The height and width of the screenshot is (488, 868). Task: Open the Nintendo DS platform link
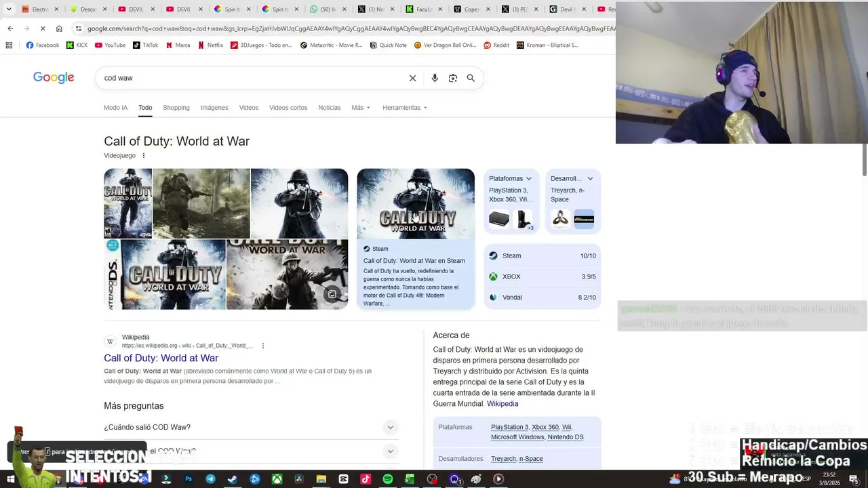[x=565, y=437]
